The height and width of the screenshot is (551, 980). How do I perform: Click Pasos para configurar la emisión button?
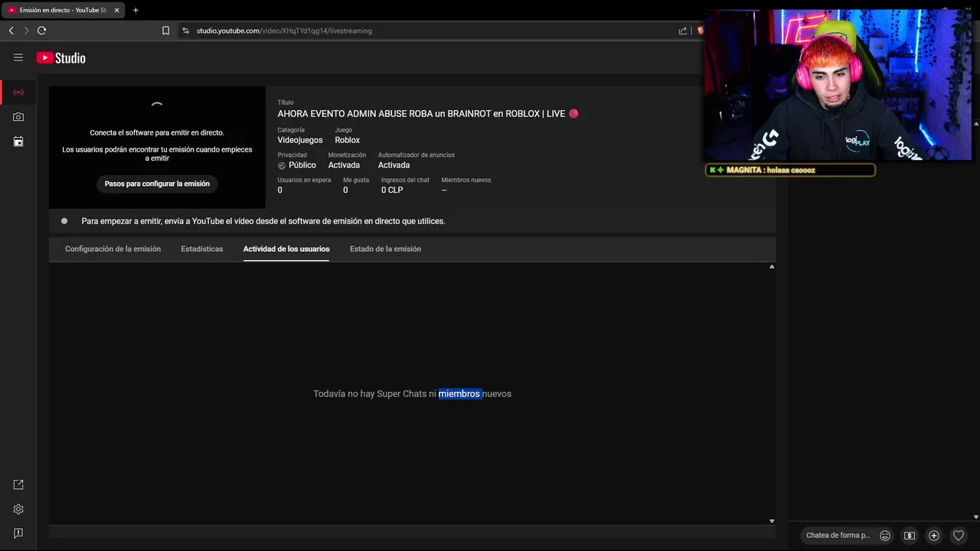157,184
